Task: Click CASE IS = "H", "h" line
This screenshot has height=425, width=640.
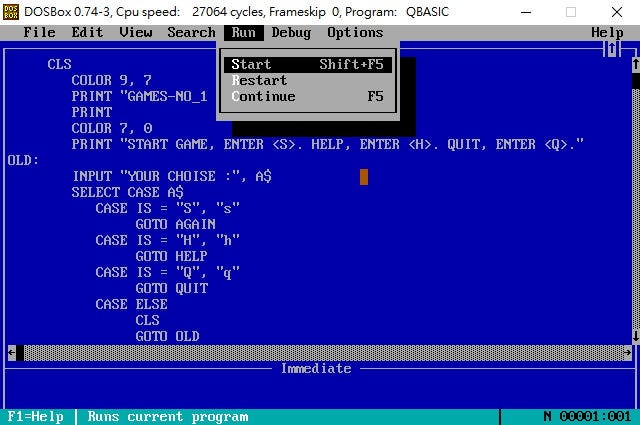Action: click(167, 240)
